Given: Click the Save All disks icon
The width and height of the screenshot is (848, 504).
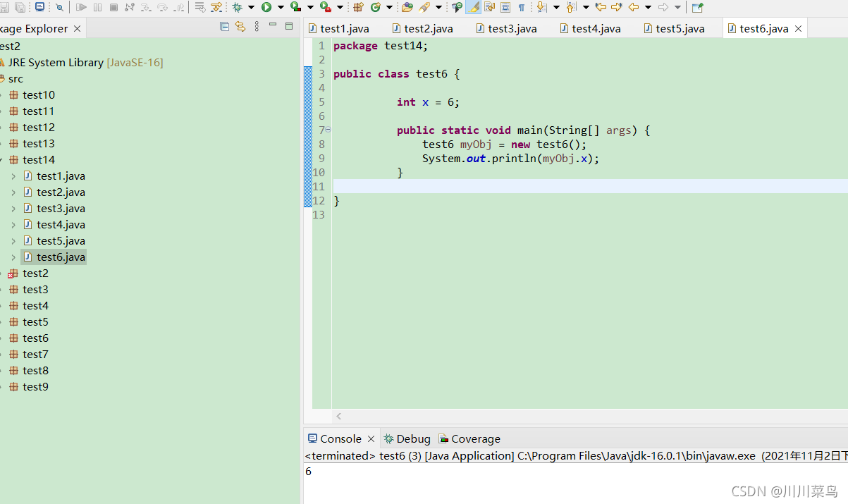Looking at the screenshot, I should point(20,7).
